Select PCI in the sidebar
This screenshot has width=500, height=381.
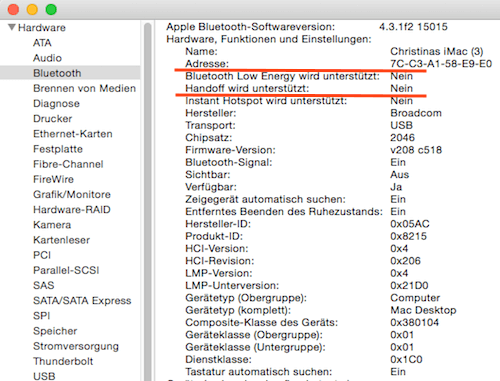42,255
